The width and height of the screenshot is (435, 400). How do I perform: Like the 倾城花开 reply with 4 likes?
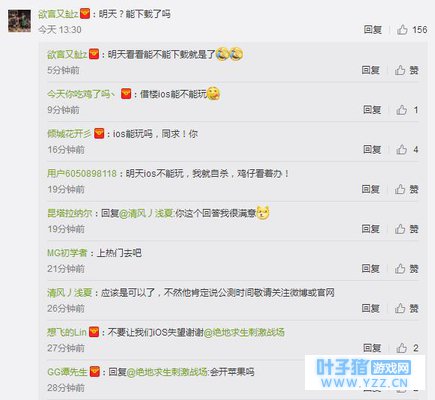pos(407,149)
